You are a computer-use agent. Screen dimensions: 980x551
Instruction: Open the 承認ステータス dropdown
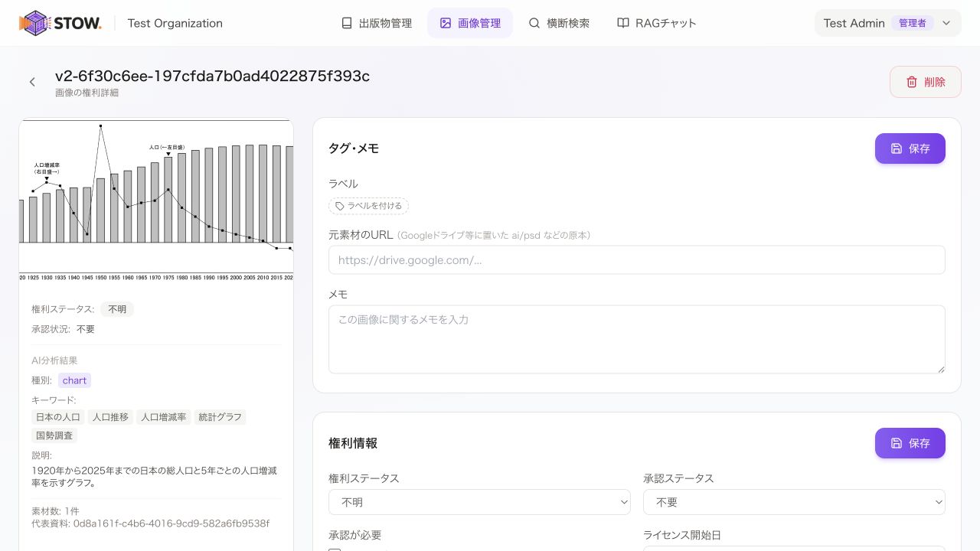coord(794,502)
